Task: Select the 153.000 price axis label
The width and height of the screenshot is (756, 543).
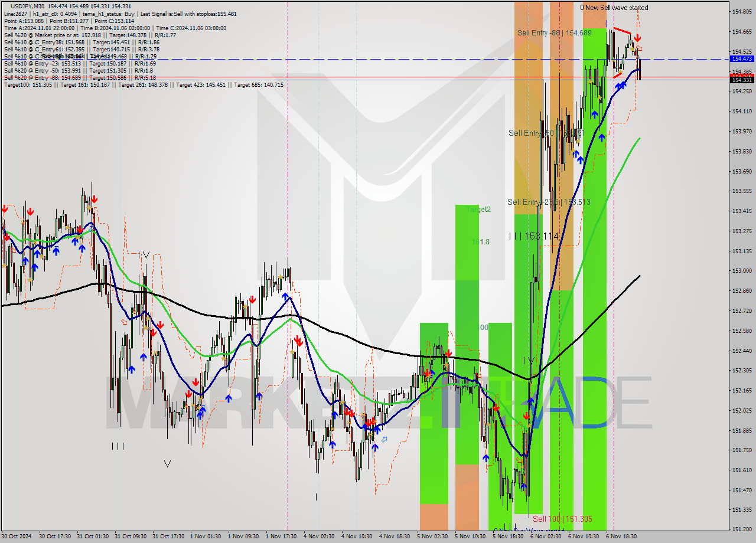Action: pyautogui.click(x=742, y=271)
